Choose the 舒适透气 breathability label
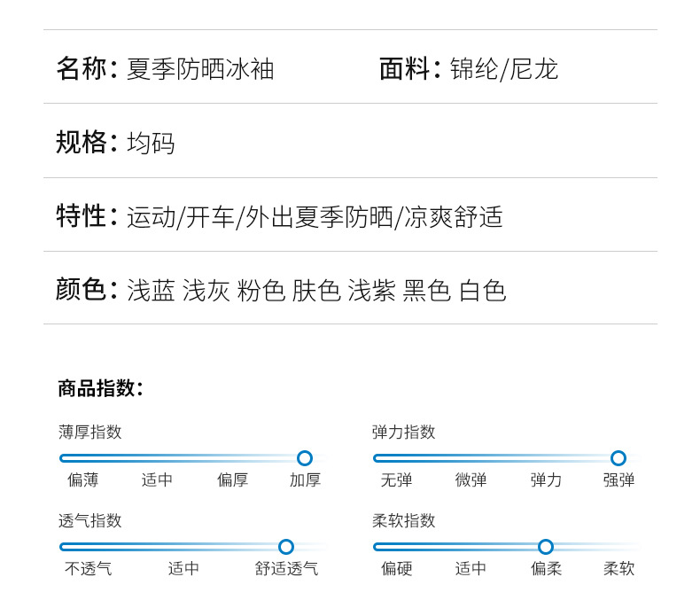 click(286, 569)
